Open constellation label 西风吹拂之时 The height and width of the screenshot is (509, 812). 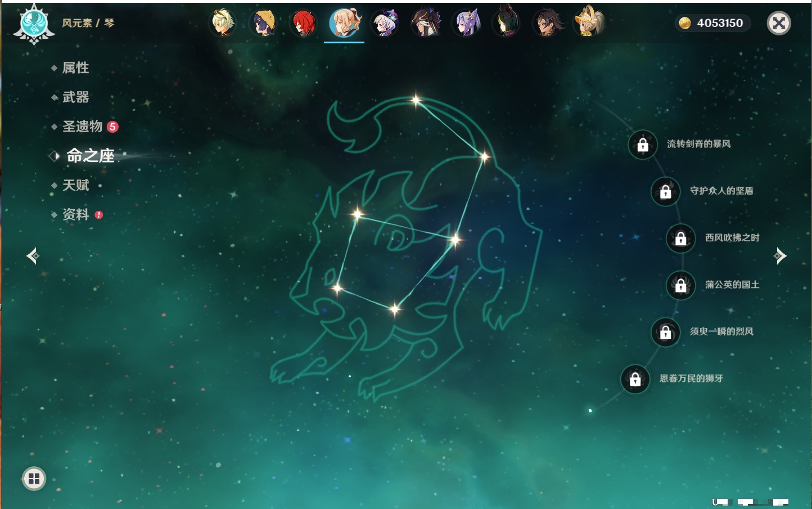coord(733,237)
